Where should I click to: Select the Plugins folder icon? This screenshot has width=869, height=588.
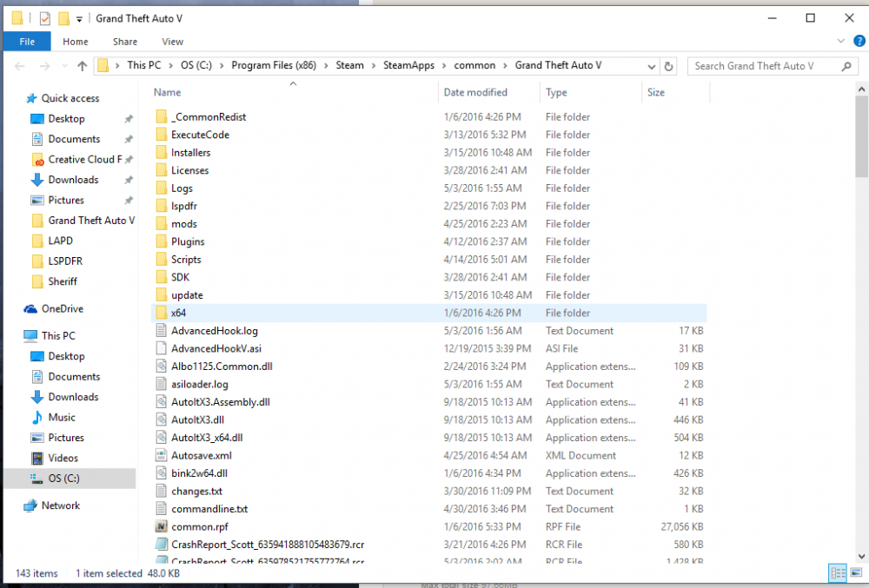(x=162, y=241)
